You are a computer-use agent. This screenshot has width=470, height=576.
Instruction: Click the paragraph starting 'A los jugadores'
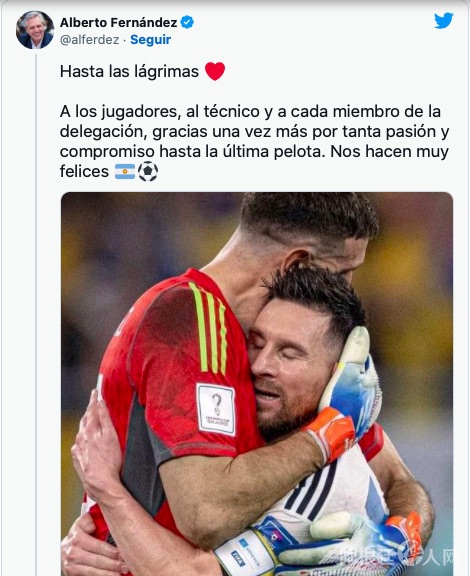click(254, 141)
